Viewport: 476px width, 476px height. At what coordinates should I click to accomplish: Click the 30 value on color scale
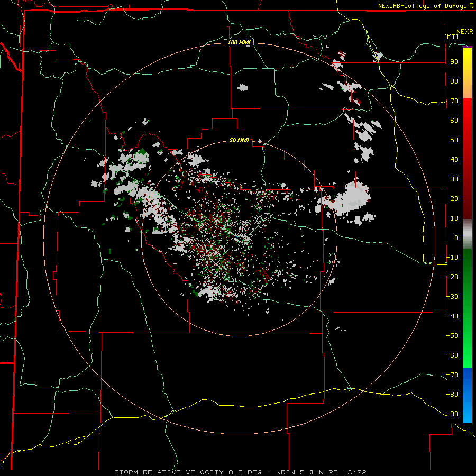tap(454, 179)
